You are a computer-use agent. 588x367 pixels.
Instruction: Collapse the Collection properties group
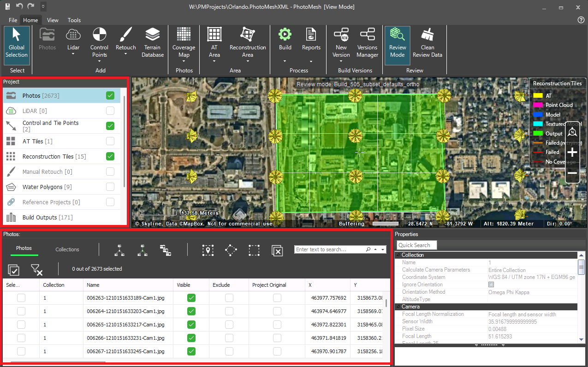tap(398, 255)
